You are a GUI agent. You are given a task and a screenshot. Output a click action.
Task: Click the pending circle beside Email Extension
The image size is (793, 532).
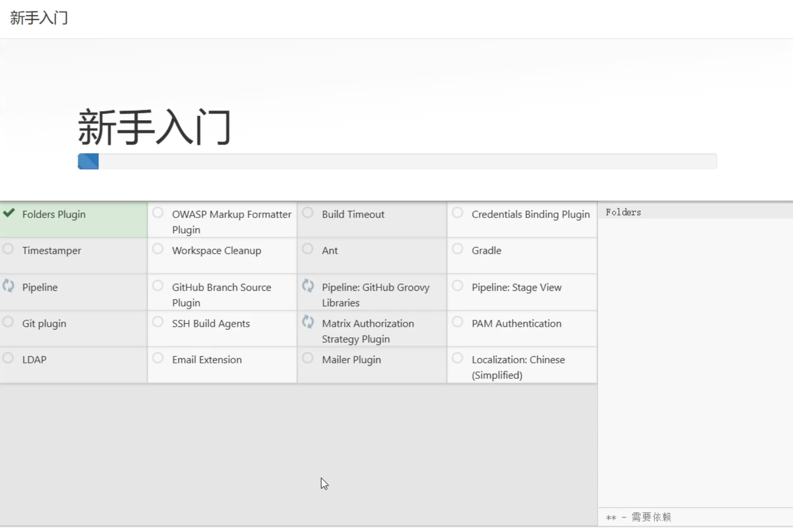(158, 358)
